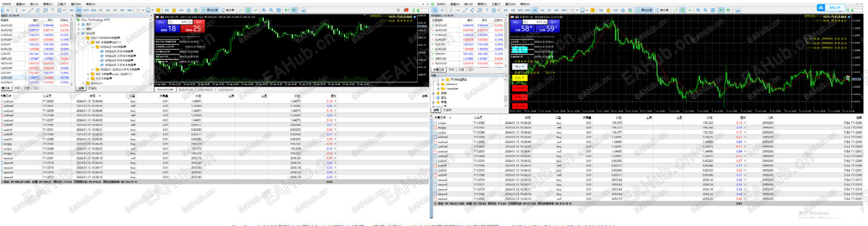Click the lock market icon in left toolbar
The image size is (868, 226).
[174, 10]
